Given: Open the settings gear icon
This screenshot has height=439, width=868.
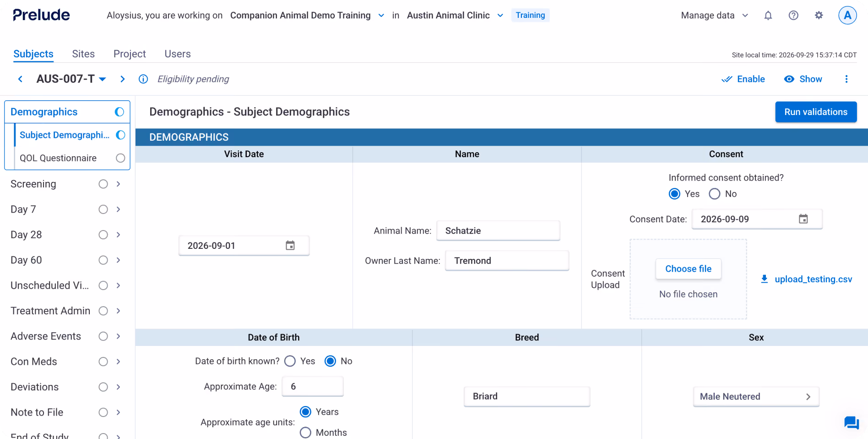Looking at the screenshot, I should click(819, 16).
